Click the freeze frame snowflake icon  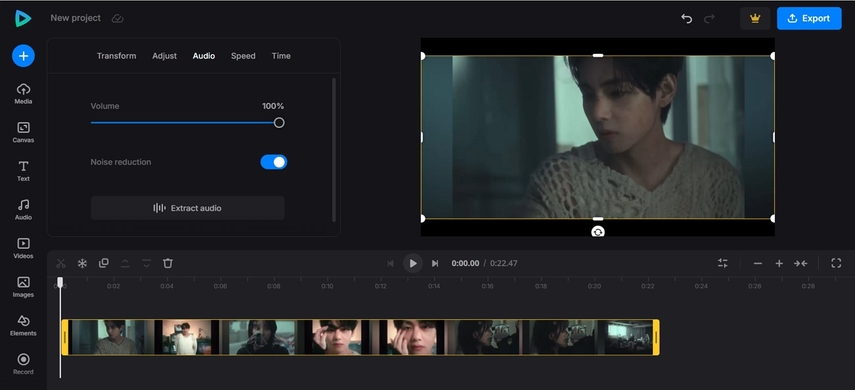pos(82,263)
